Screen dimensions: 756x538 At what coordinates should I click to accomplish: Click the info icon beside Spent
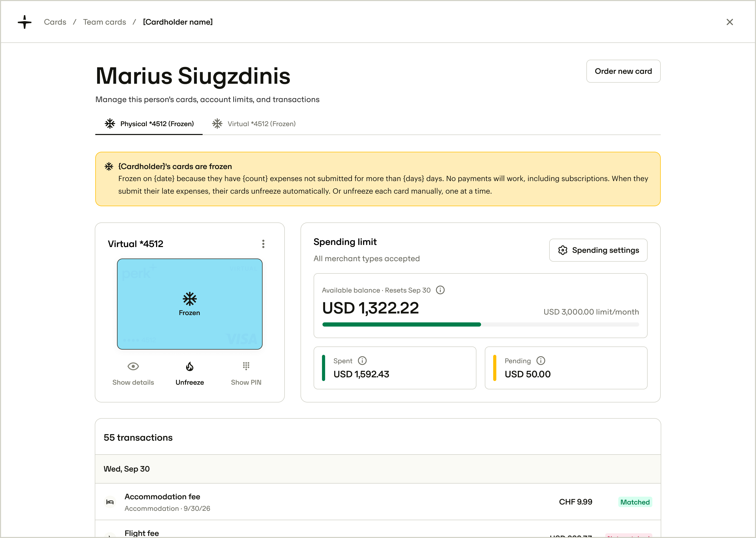pos(362,360)
